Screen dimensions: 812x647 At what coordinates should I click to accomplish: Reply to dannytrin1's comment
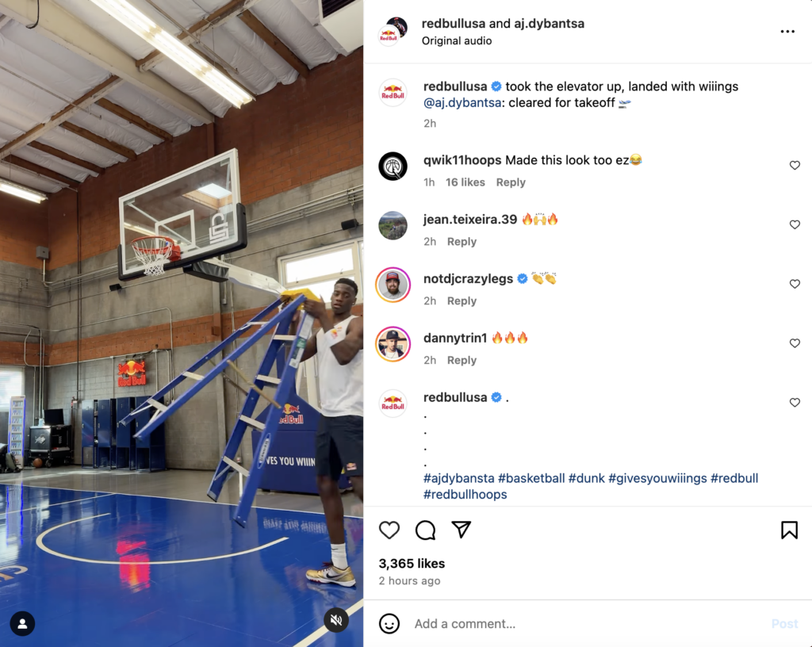462,360
